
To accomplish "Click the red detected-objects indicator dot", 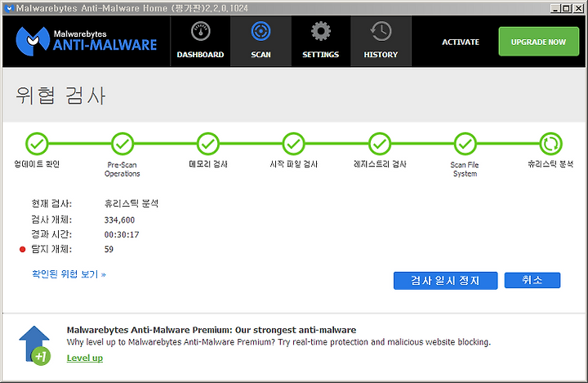I will coord(23,249).
